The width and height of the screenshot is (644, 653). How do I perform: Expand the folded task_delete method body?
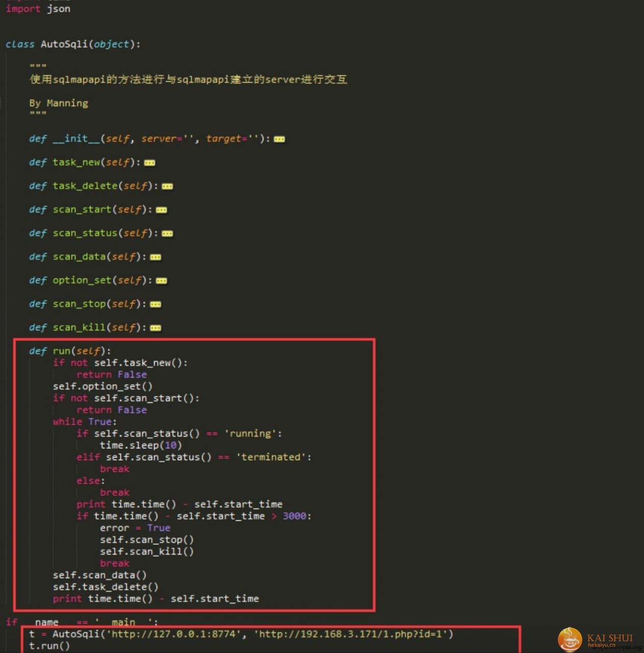click(167, 186)
